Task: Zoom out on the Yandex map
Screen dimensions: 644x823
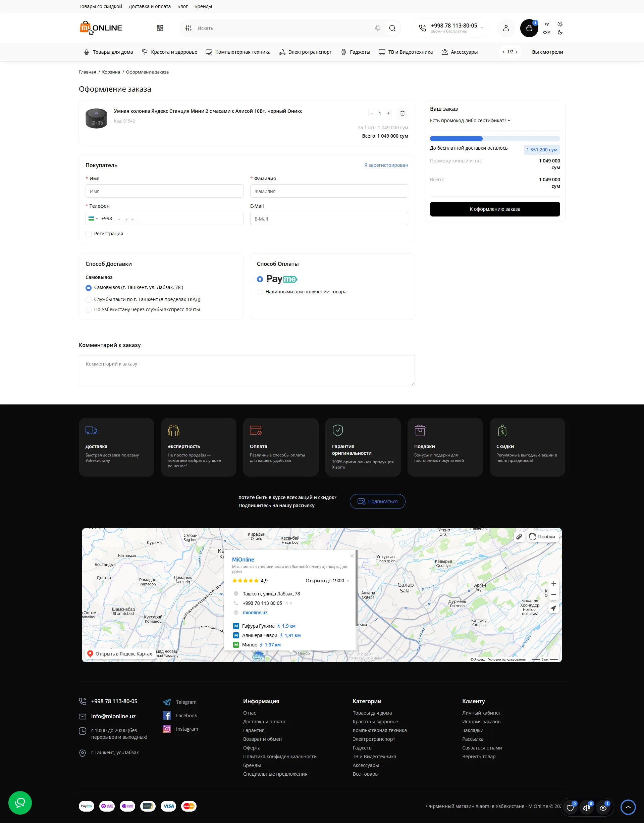Action: point(553,594)
